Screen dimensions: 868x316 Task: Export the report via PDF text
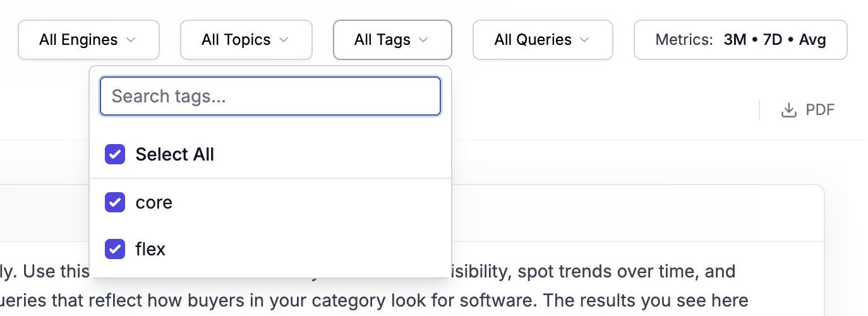[x=820, y=110]
